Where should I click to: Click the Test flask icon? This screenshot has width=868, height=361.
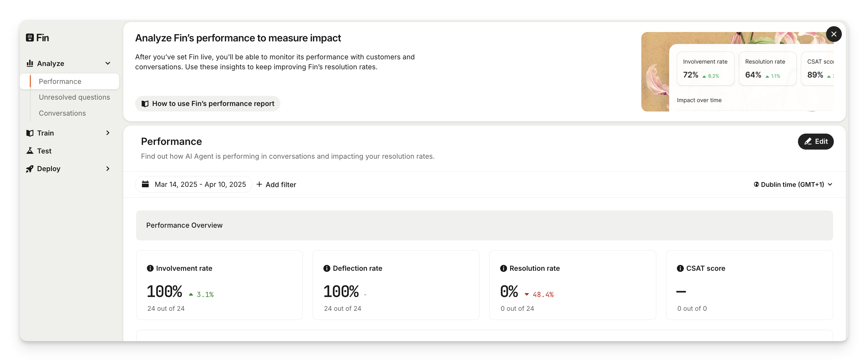click(x=30, y=151)
